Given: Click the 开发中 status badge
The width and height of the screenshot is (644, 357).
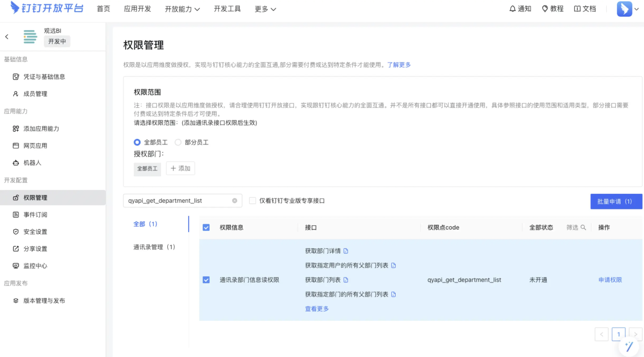Looking at the screenshot, I should pyautogui.click(x=57, y=42).
